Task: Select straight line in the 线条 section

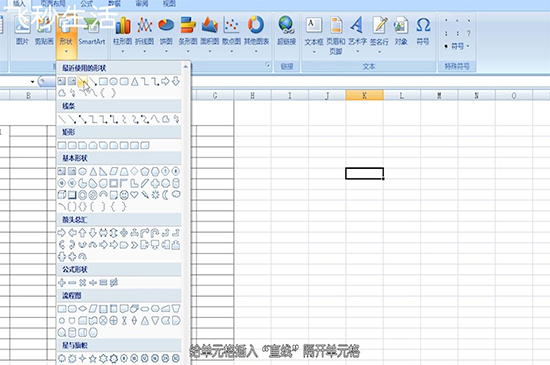Action: pyautogui.click(x=62, y=119)
